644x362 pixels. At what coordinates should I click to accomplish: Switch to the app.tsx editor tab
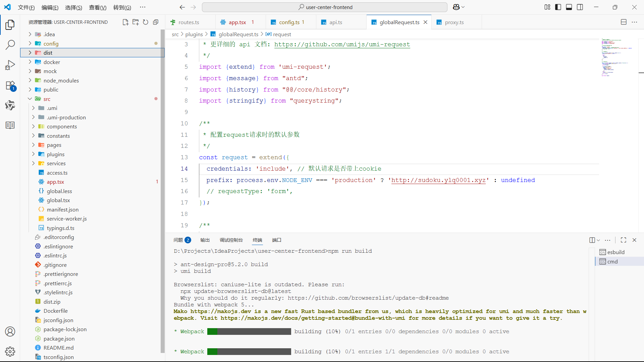pos(237,22)
